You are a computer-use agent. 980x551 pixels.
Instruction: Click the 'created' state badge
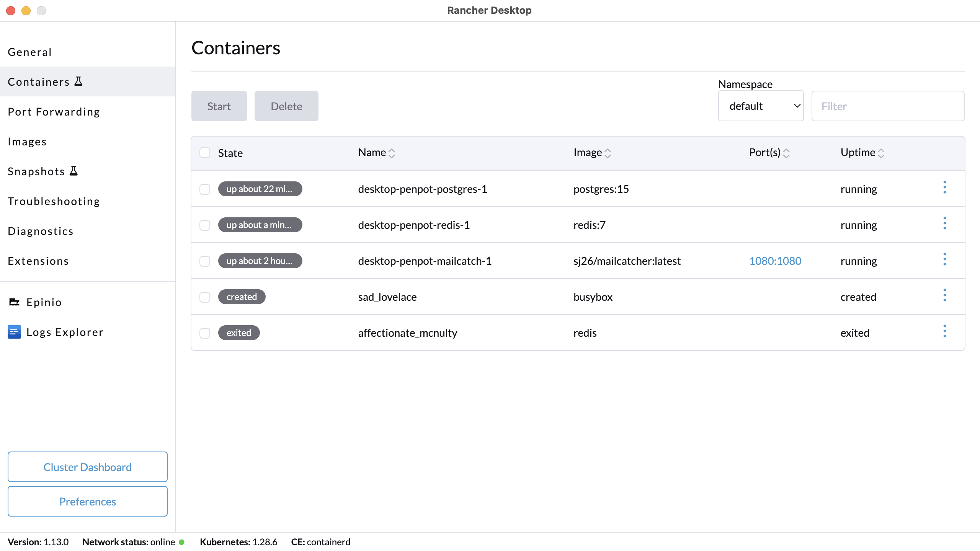point(242,297)
